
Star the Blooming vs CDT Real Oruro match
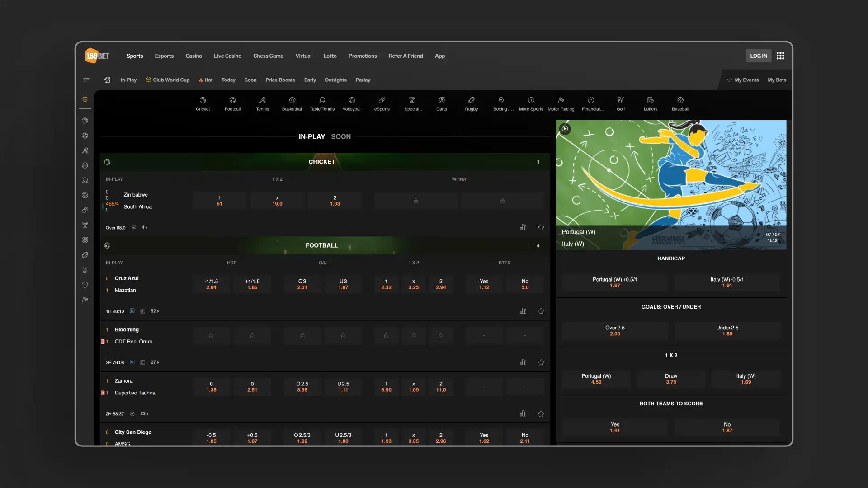click(x=541, y=362)
